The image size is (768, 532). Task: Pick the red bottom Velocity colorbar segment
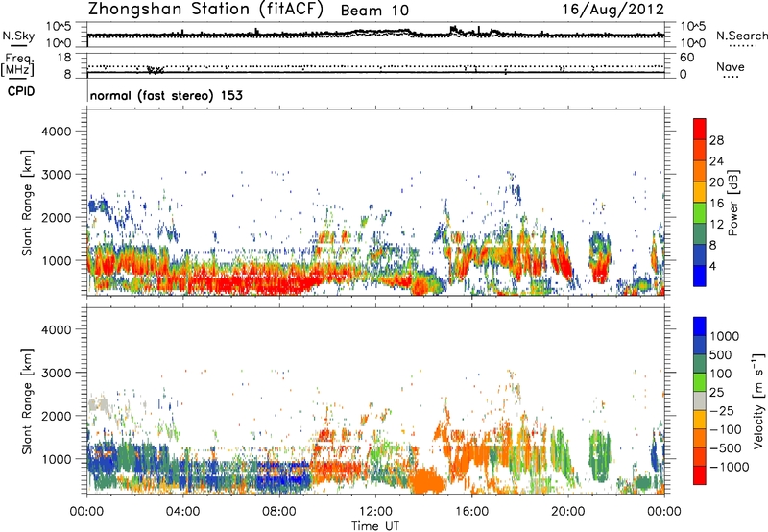point(700,475)
